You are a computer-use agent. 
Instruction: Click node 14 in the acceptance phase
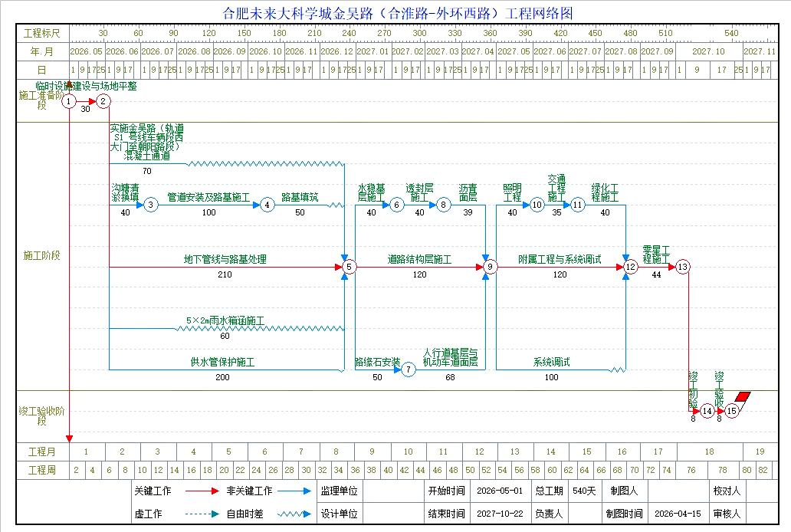click(x=707, y=412)
